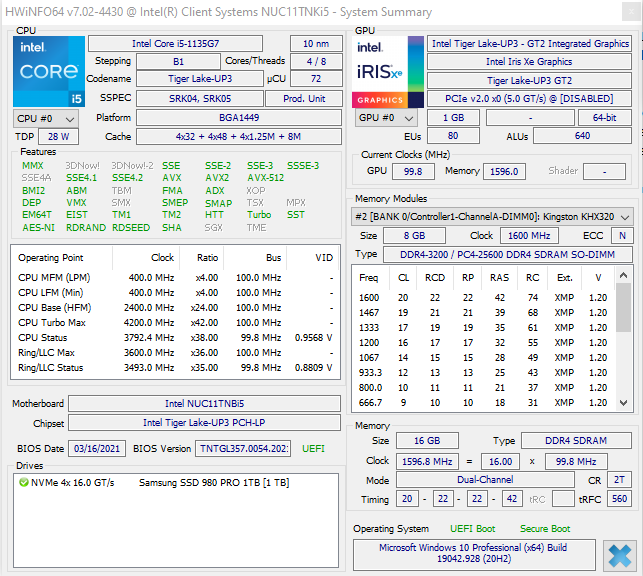The height and width of the screenshot is (576, 643).
Task: Click the PCIe v2.0 x0 DISABLED field
Action: (x=529, y=99)
